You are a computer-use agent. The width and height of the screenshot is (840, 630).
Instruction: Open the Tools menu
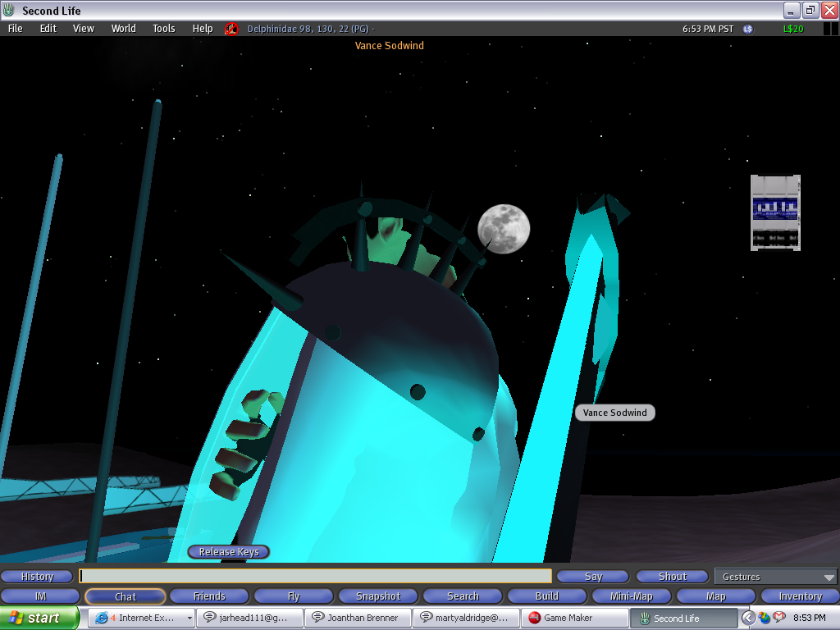164,29
